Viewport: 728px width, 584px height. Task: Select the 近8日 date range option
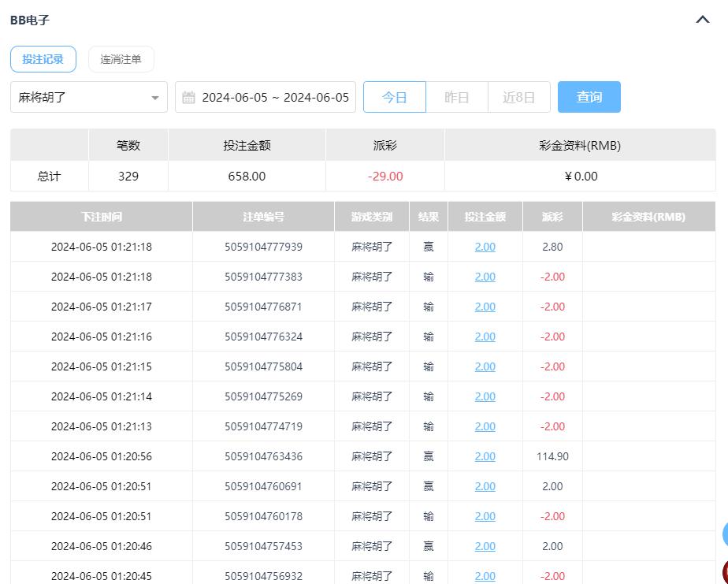pyautogui.click(x=518, y=97)
